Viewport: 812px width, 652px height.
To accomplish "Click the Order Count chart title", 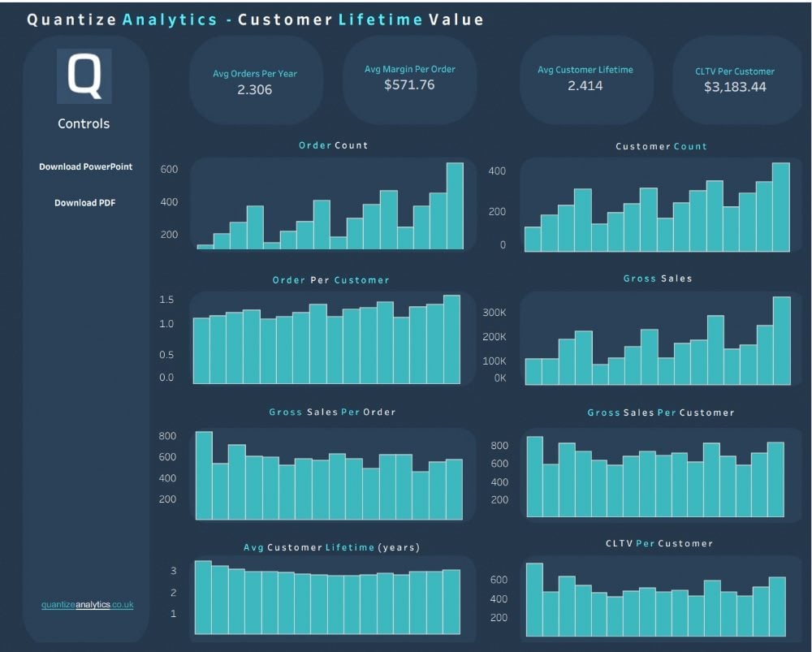I will coord(333,145).
